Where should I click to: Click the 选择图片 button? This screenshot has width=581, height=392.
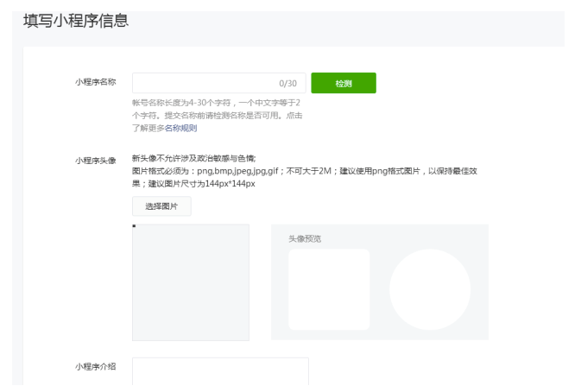pos(161,206)
